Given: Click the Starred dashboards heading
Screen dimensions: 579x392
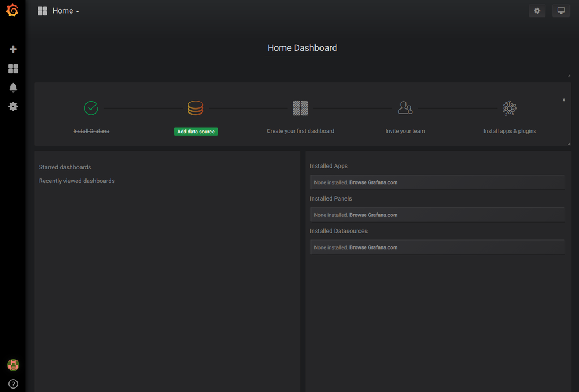Looking at the screenshot, I should [65, 167].
